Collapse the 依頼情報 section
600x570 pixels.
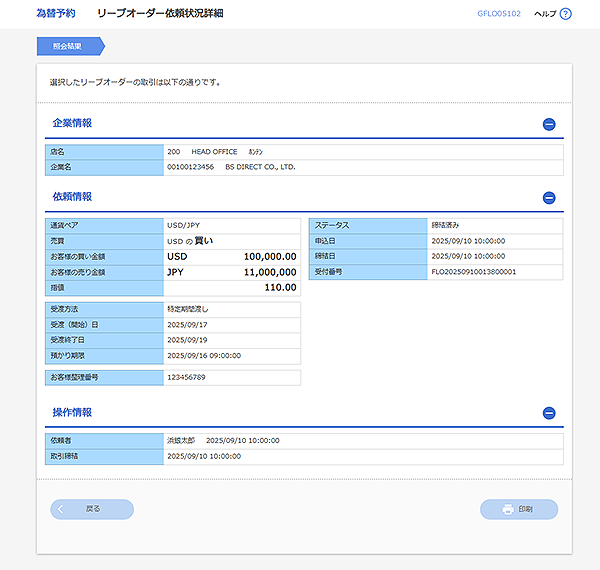tap(549, 198)
